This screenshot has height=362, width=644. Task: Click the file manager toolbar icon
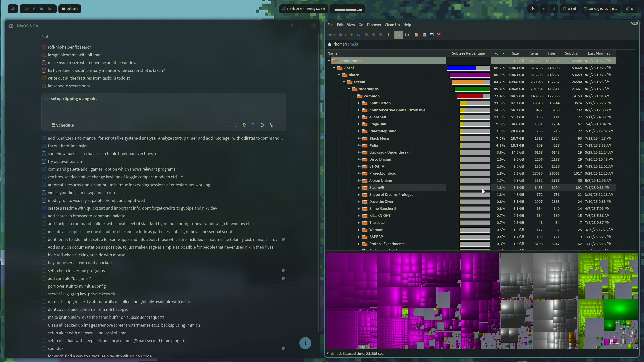(425, 35)
